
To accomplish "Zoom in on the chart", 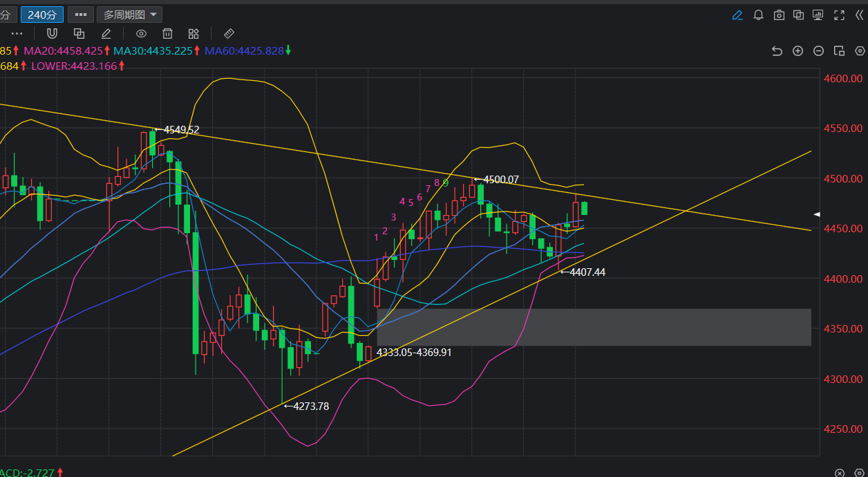I will [x=798, y=50].
